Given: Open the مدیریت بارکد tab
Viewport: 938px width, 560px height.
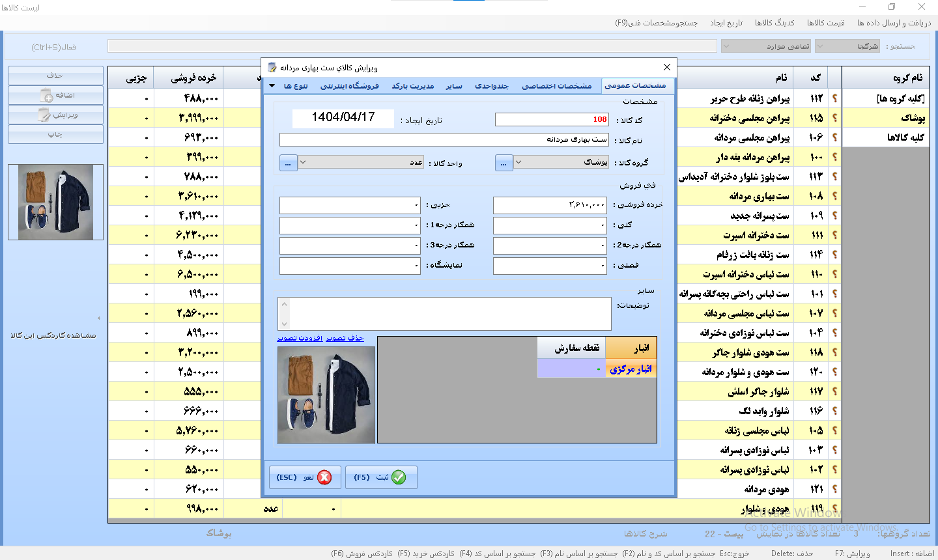Looking at the screenshot, I should click(412, 86).
